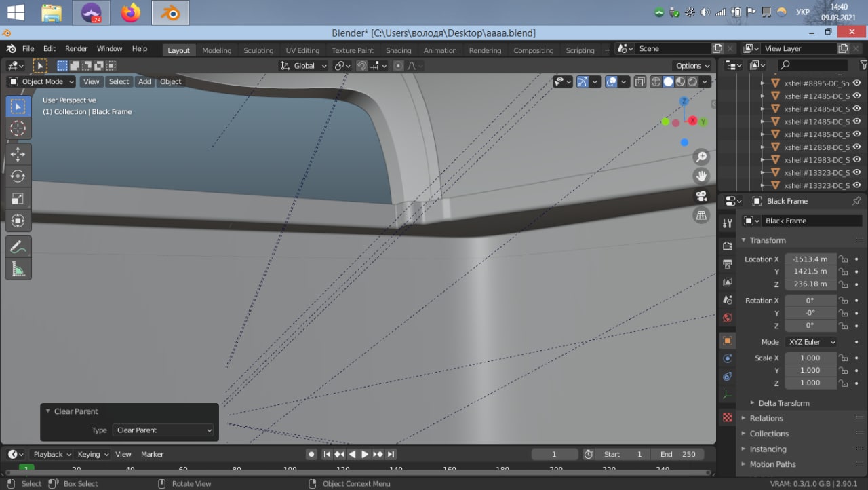The image size is (868, 490).
Task: Click the Cursor tool icon
Action: (18, 128)
